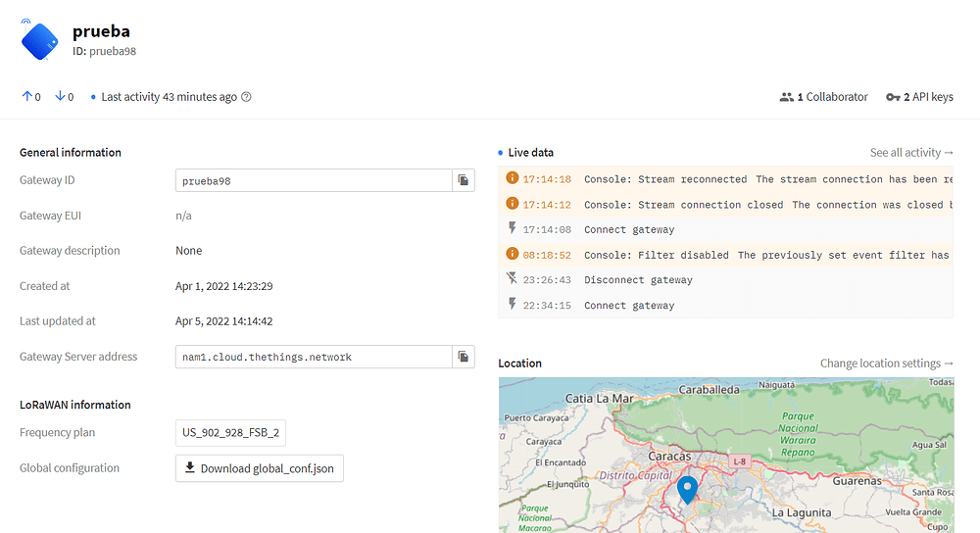Click the blue prueba gateway icon
Screen dimensions: 980x533
(39, 40)
